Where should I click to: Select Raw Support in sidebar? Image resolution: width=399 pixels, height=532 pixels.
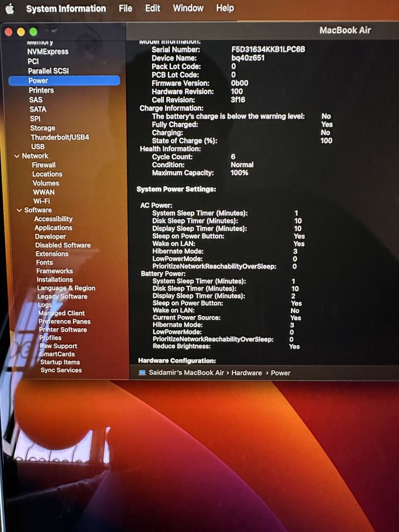(59, 346)
